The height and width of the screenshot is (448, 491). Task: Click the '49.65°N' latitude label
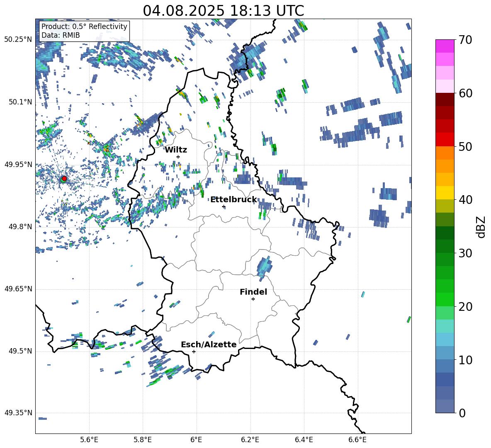click(18, 289)
